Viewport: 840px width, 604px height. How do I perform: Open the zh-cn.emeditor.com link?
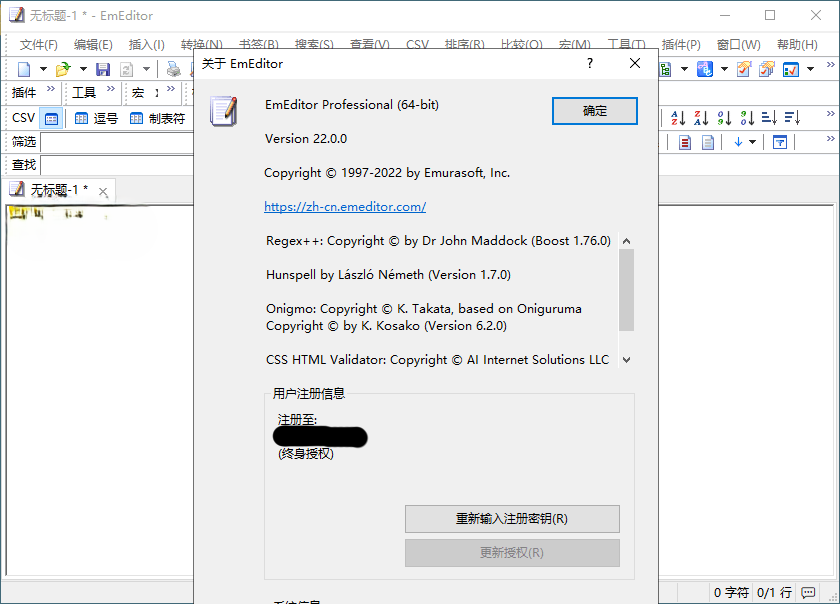pos(345,207)
